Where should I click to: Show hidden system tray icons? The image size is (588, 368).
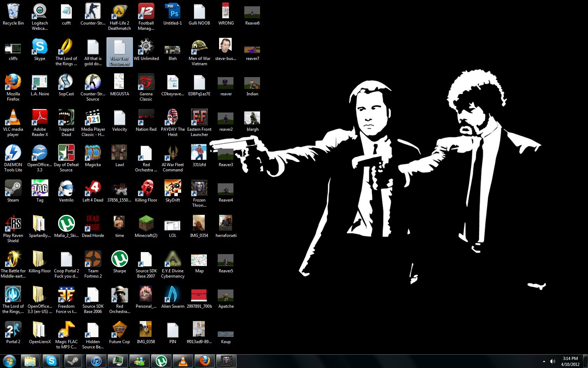[544, 361]
